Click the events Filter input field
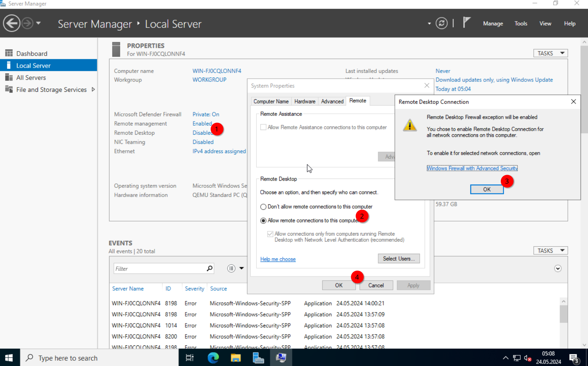This screenshot has width=588, height=366. (x=160, y=269)
